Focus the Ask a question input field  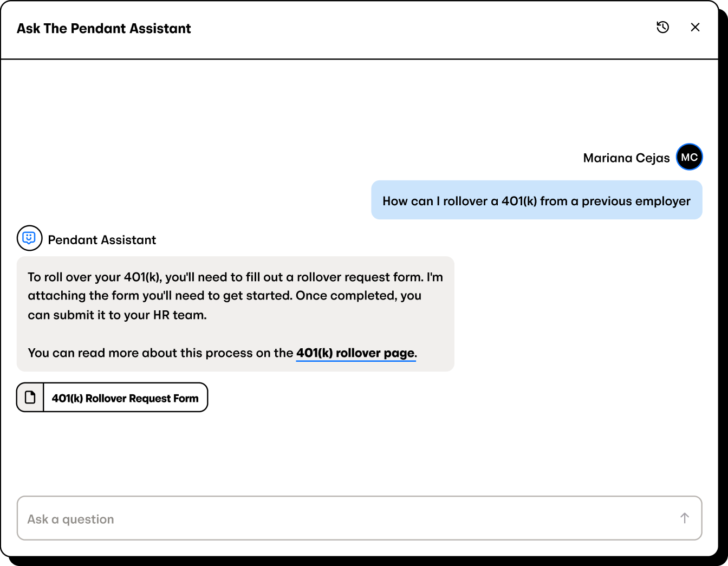(x=360, y=518)
